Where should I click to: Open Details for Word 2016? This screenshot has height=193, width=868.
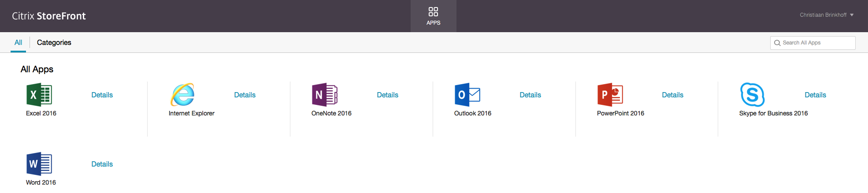102,164
